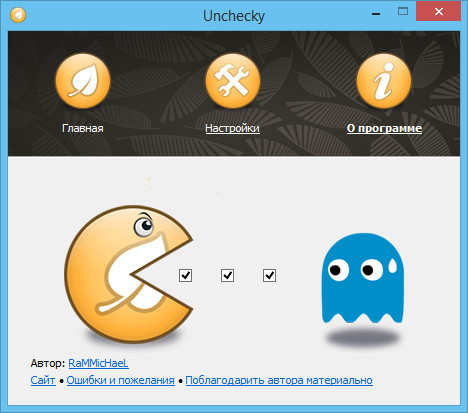The height and width of the screenshot is (413, 468).
Task: Minimize the Unchecky window
Action: coord(376,13)
